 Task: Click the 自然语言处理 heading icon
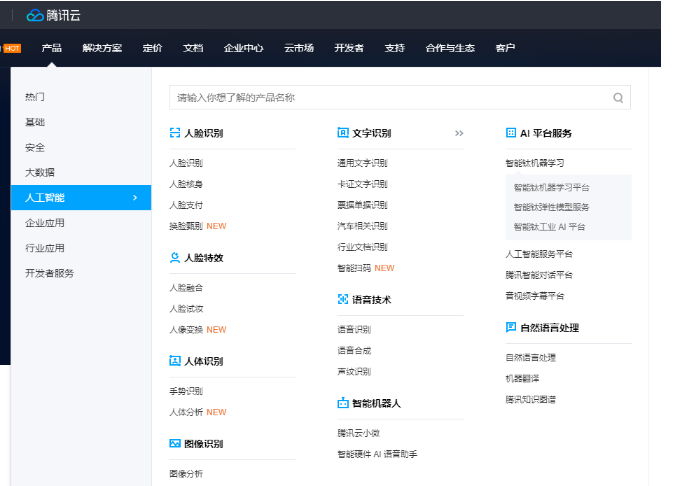[511, 327]
